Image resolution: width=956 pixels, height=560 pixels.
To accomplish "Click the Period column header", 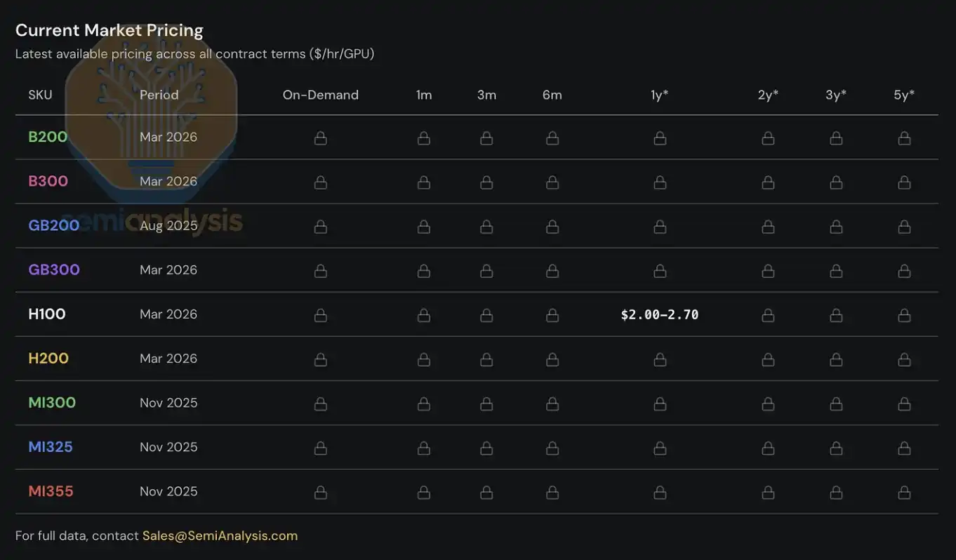I will pos(159,95).
